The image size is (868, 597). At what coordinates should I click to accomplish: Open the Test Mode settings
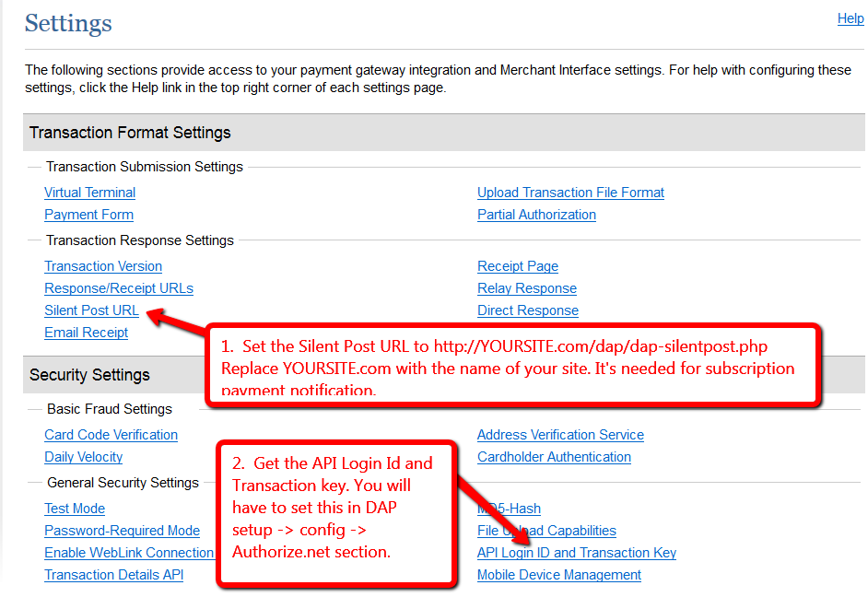point(75,509)
